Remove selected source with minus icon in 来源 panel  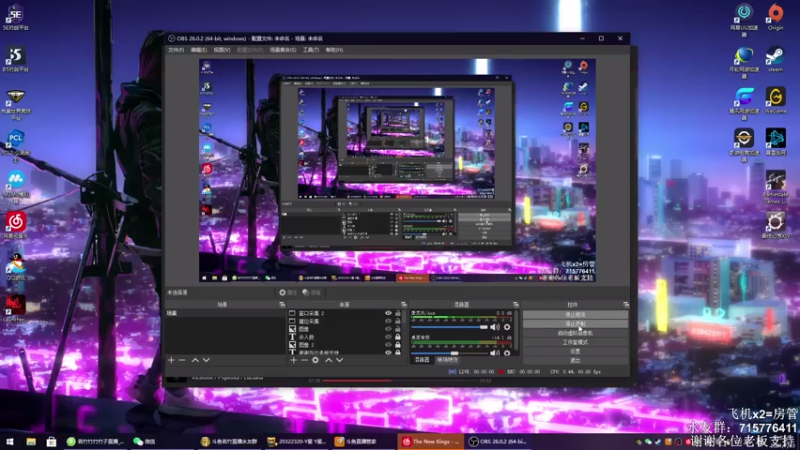[304, 360]
